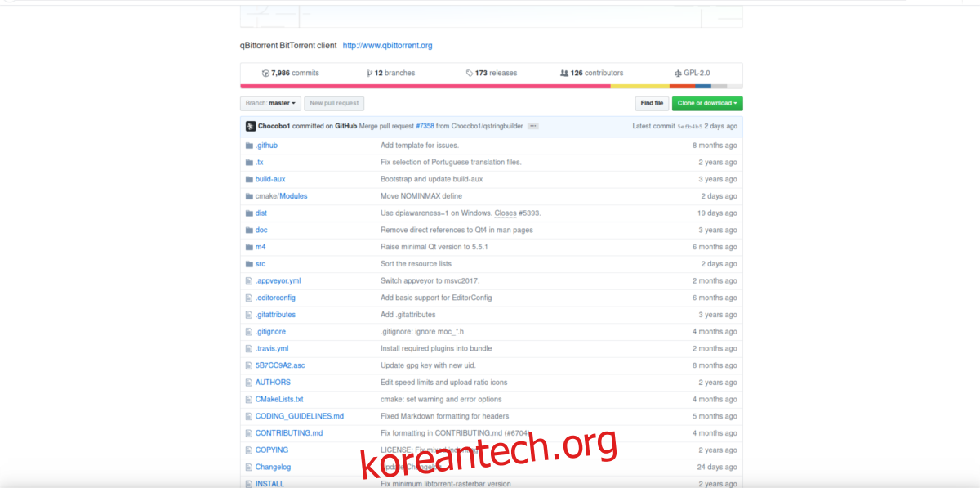Viewport: 980px width, 488px height.
Task: Click the file icon beside .gitignore
Action: pos(249,332)
